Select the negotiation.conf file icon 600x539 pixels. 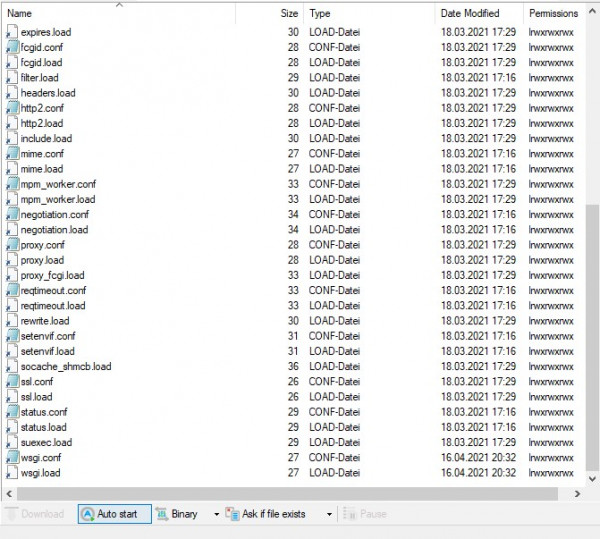(12, 215)
